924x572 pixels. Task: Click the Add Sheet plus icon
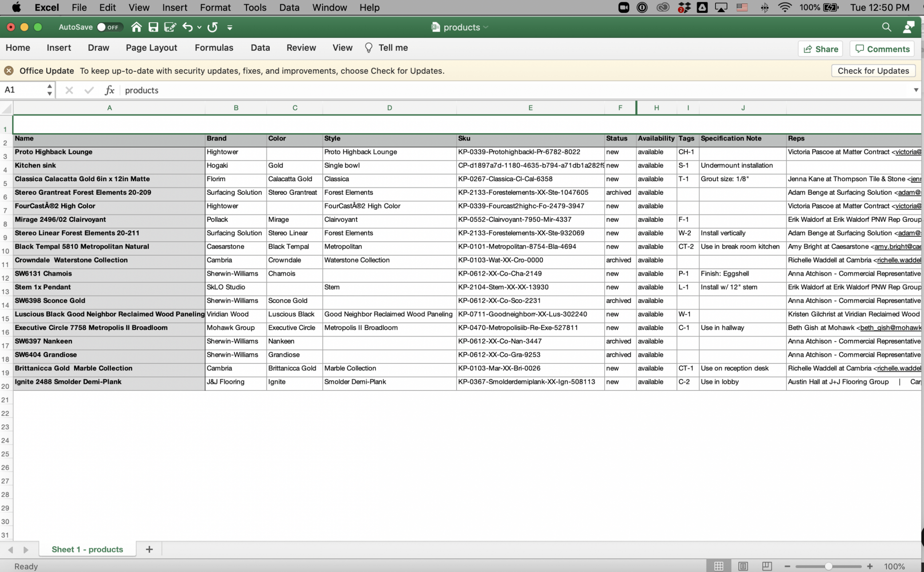pos(149,549)
